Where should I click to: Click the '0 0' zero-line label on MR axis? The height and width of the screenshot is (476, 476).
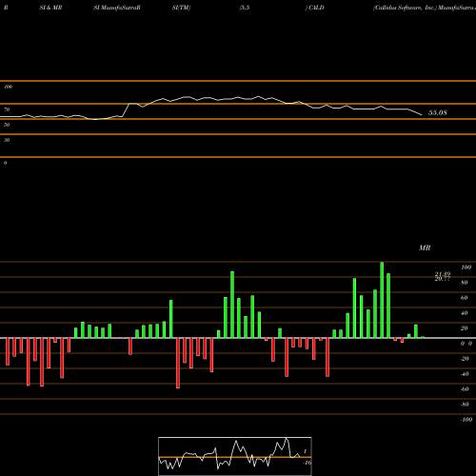click(466, 344)
